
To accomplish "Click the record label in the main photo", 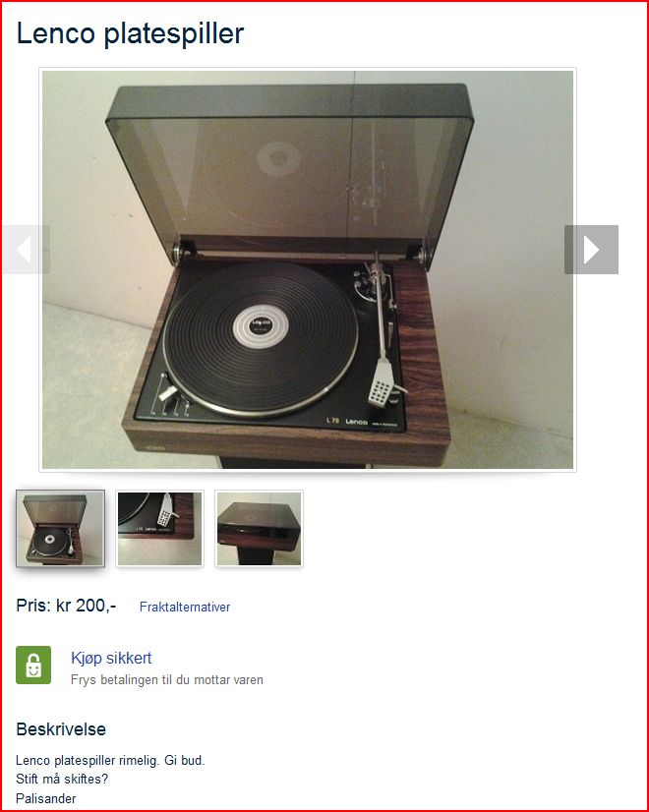I will (x=259, y=325).
